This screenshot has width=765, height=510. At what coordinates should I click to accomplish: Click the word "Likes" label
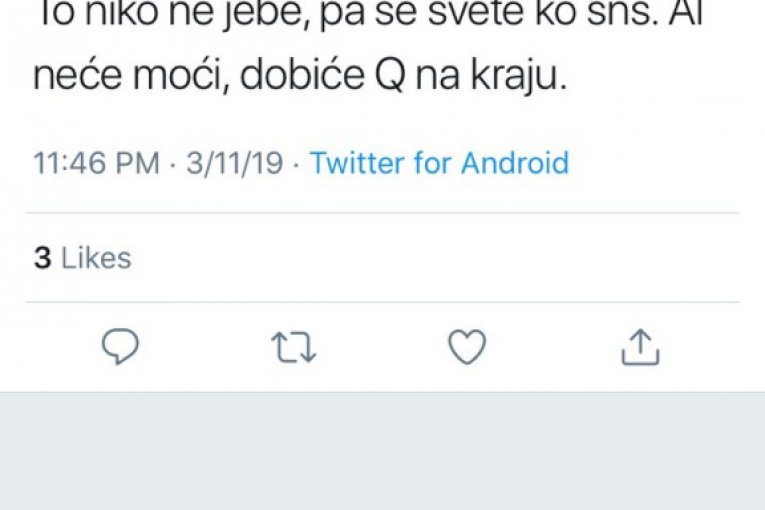click(x=96, y=259)
